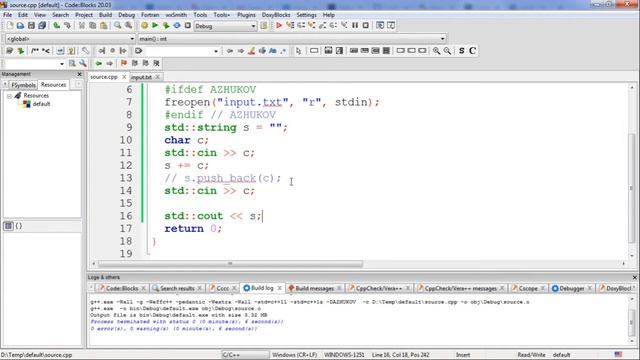
Task: Click the editor horizontal scrollbar thumb
Action: (x=231, y=264)
